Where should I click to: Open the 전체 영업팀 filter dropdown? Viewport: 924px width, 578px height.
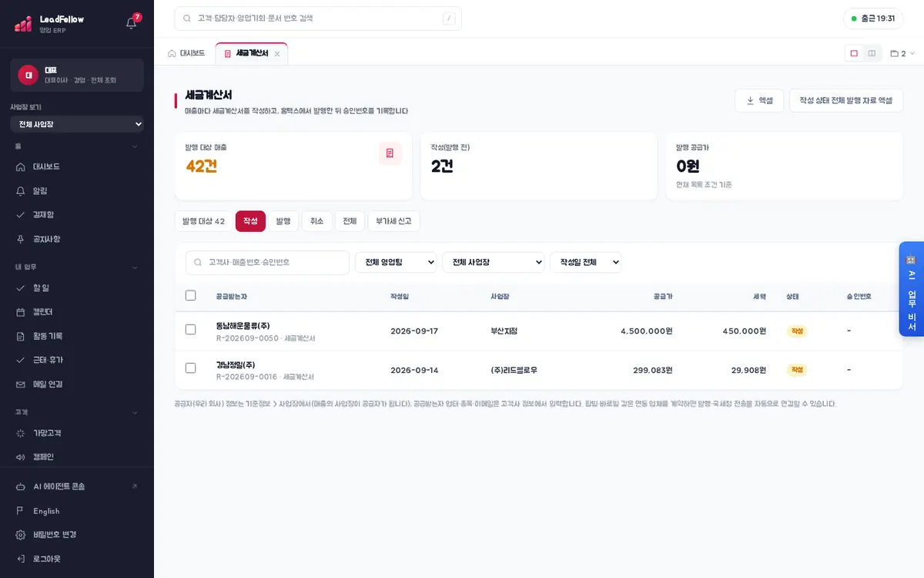(x=396, y=262)
